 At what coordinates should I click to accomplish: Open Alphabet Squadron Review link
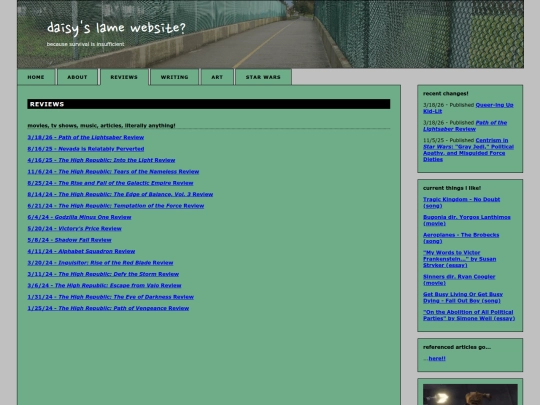(x=81, y=251)
